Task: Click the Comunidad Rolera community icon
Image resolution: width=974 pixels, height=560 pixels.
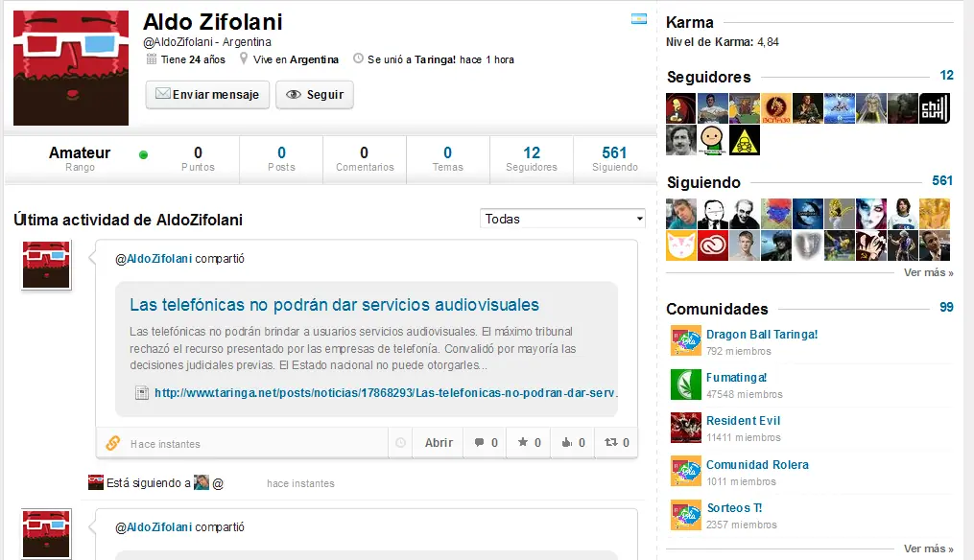Action: point(686,471)
